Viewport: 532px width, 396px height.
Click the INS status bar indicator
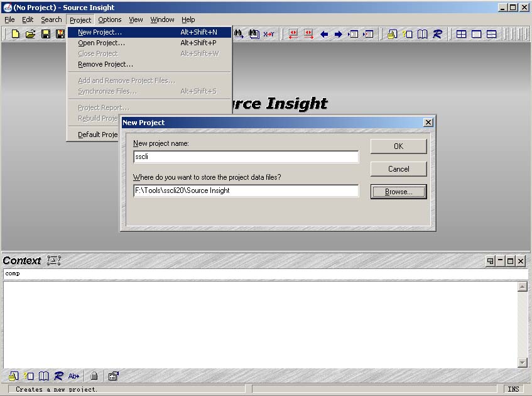(x=513, y=389)
